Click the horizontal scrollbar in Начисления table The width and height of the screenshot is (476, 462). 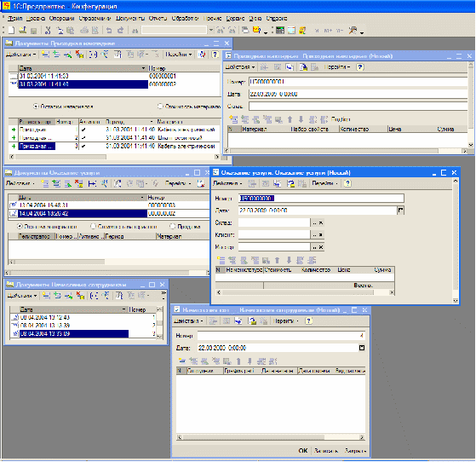tap(271, 437)
